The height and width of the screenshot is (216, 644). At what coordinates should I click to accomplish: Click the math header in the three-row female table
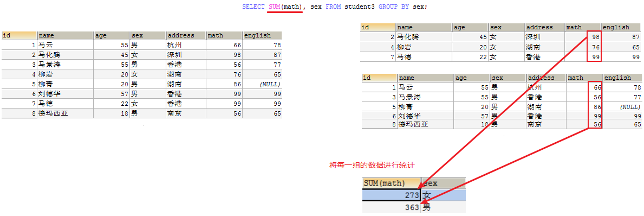pyautogui.click(x=583, y=27)
